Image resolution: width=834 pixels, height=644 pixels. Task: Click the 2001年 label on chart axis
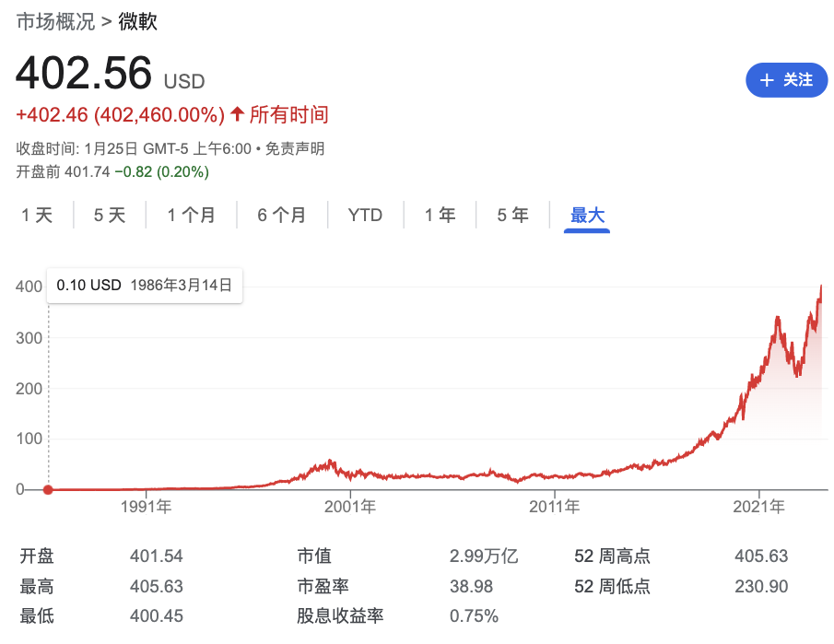pos(350,507)
